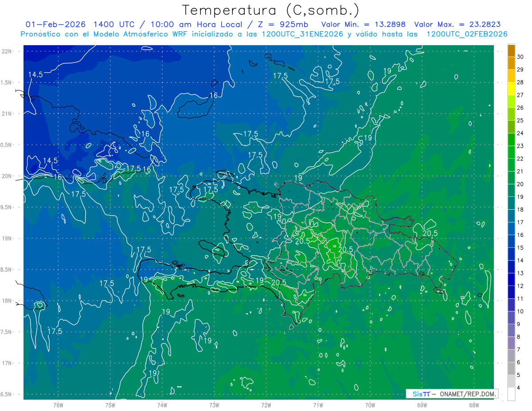Click the '23' label on the color scale
The height and width of the screenshot is (411, 532).
coord(520,146)
